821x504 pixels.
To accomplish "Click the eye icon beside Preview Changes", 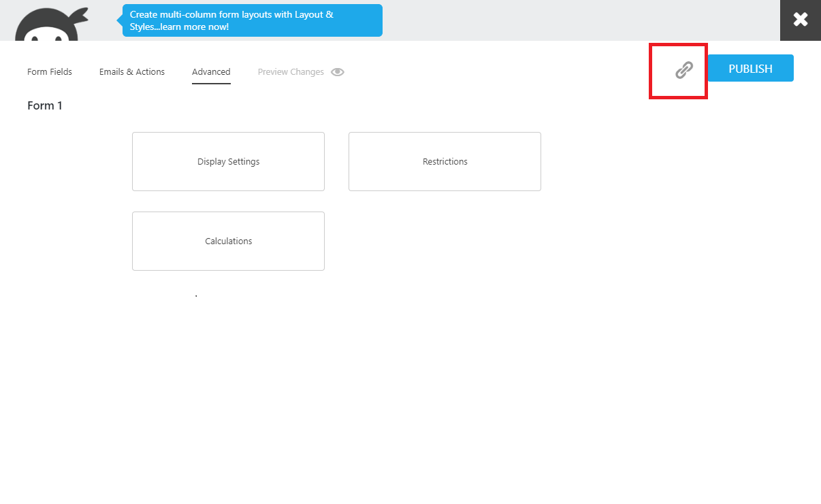I will [337, 71].
